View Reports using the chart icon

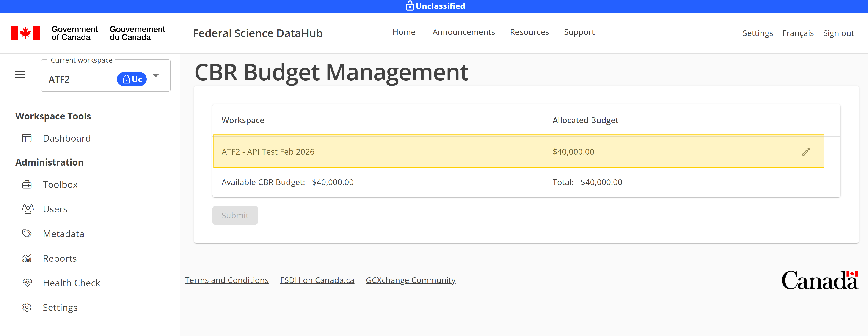(x=27, y=258)
